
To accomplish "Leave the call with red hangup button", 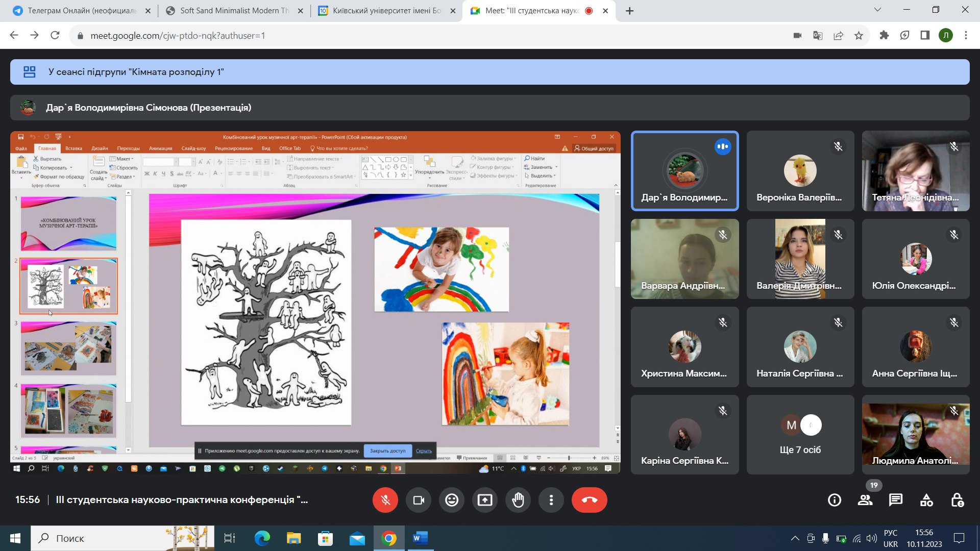I will pyautogui.click(x=589, y=500).
